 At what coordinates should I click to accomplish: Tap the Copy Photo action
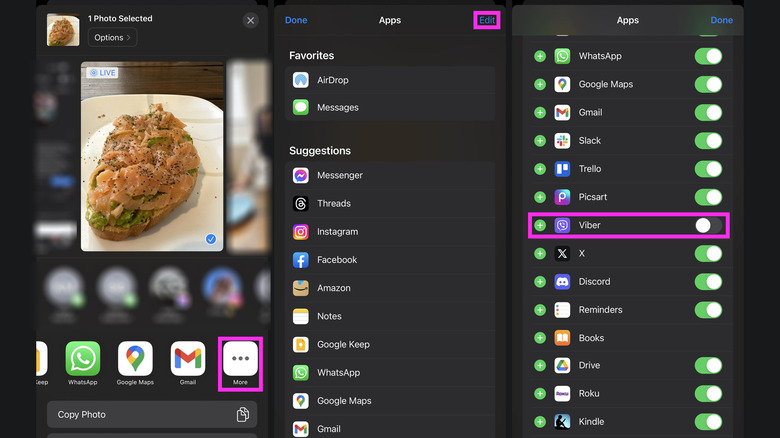click(x=152, y=415)
